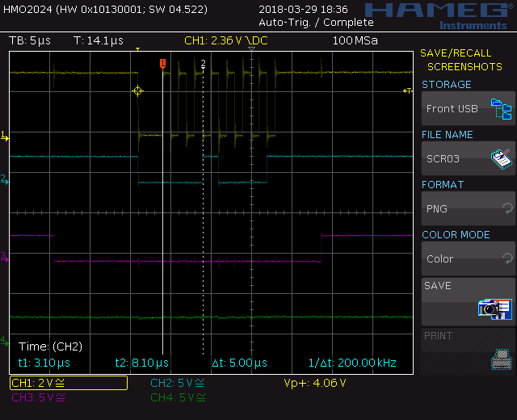
Task: Click the 100 MSa sample rate readout
Action: tap(355, 40)
